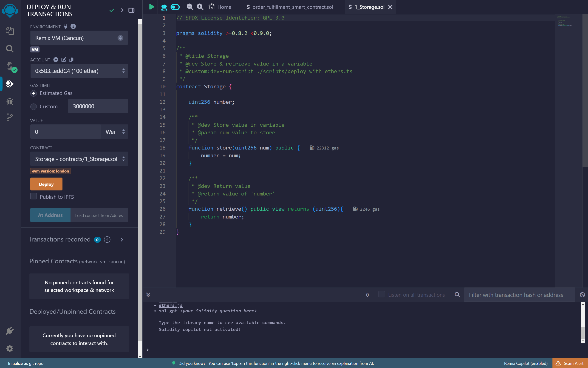The width and height of the screenshot is (588, 368).
Task: Open the Storage contract selector dropdown
Action: [79, 159]
